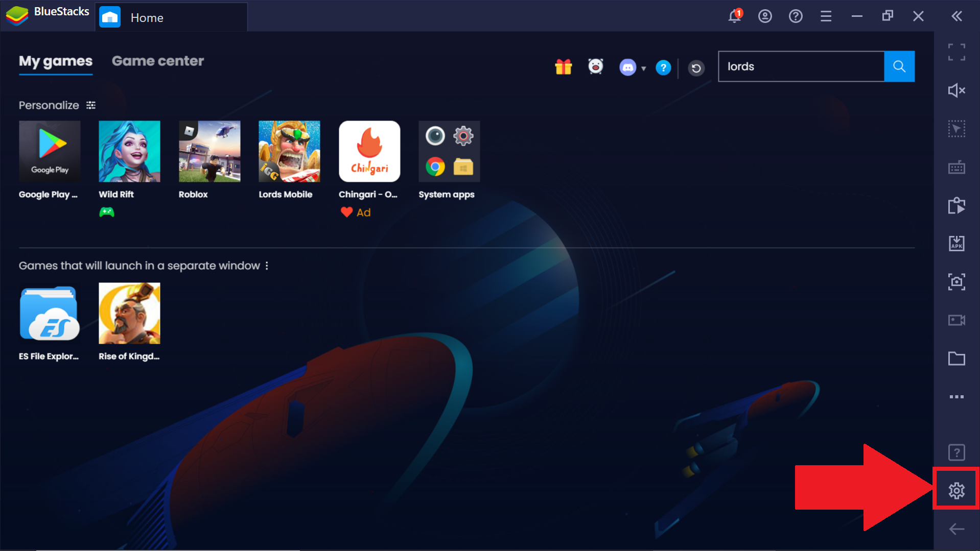Open BlueStacks settings gear
980x551 pixels.
coord(956,490)
